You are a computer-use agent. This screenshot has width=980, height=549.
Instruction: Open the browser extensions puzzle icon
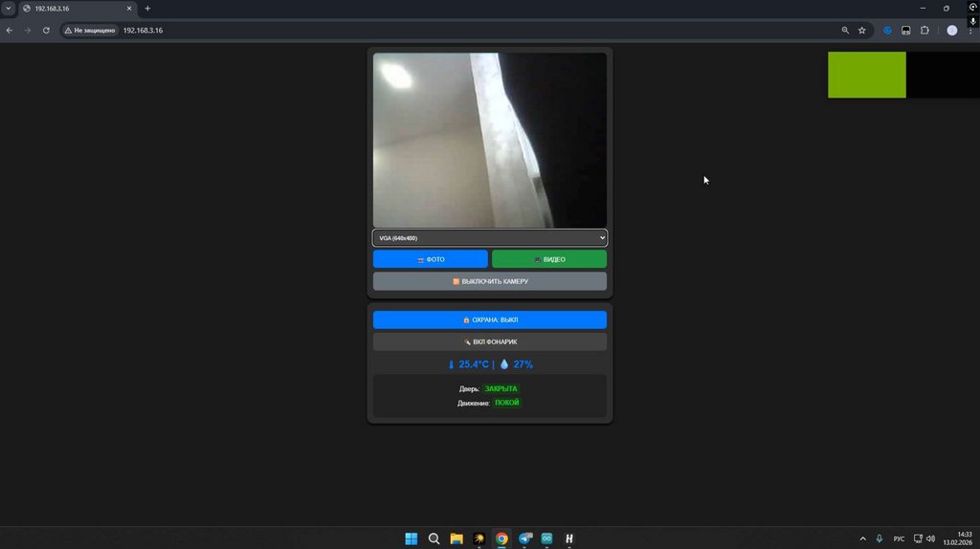(x=924, y=31)
